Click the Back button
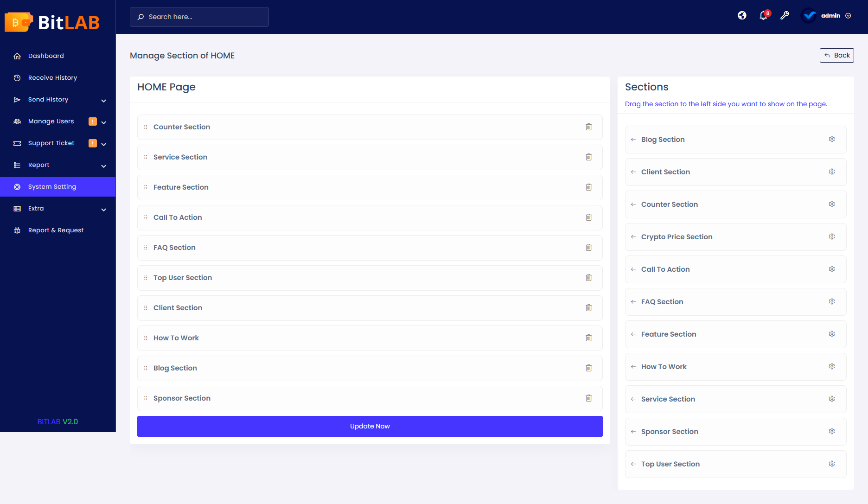The image size is (868, 504). click(x=836, y=55)
